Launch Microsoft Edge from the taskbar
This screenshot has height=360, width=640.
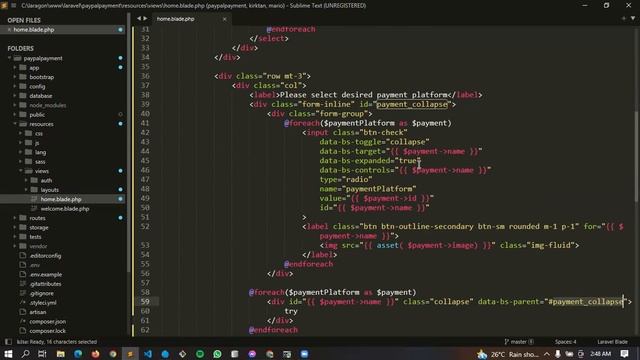[x=78, y=354]
